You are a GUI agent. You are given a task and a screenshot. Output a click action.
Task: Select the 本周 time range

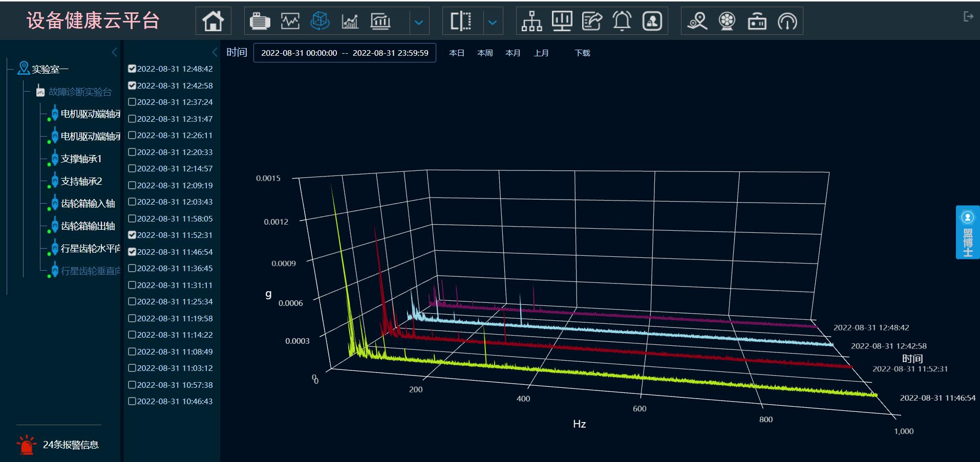(484, 53)
